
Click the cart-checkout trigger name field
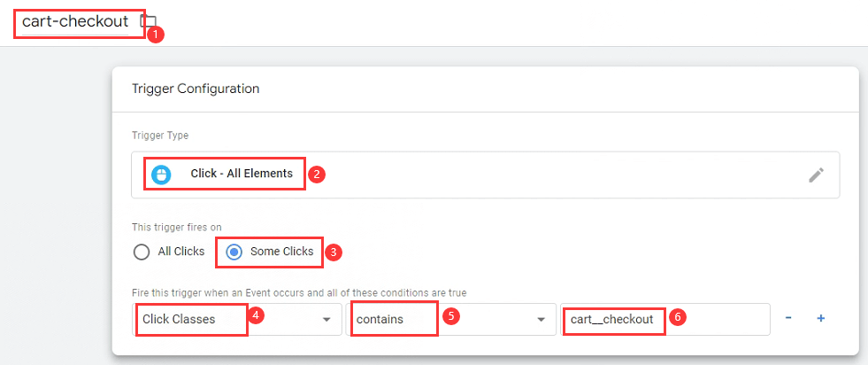pos(75,22)
